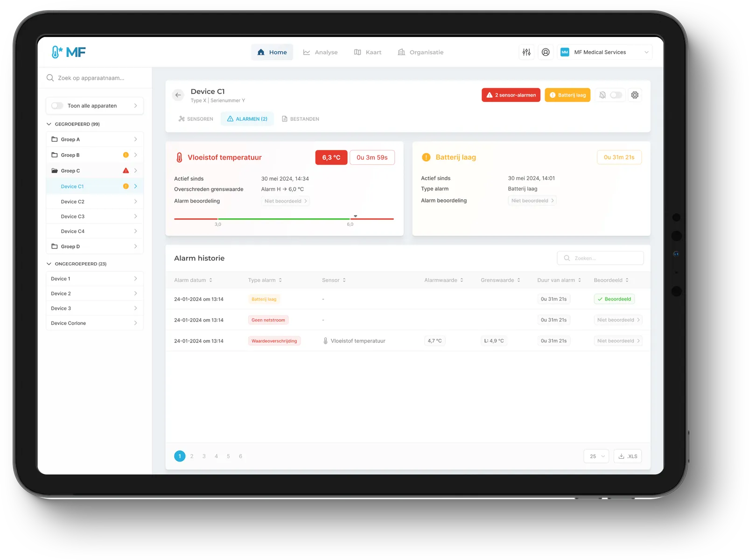Screen dimensions: 749x560
Task: Open the Kaart menu item
Action: [368, 52]
